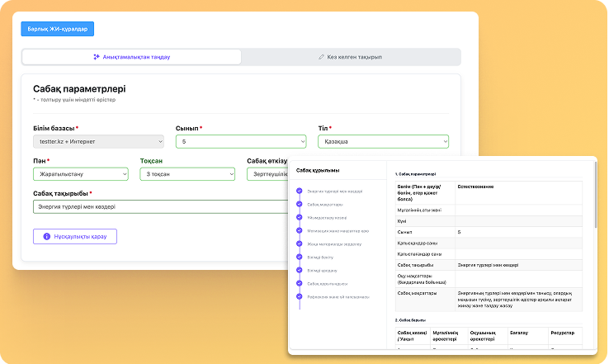Click check icon beside Энергия түрлері step
The width and height of the screenshot is (609, 364).
coord(299,191)
